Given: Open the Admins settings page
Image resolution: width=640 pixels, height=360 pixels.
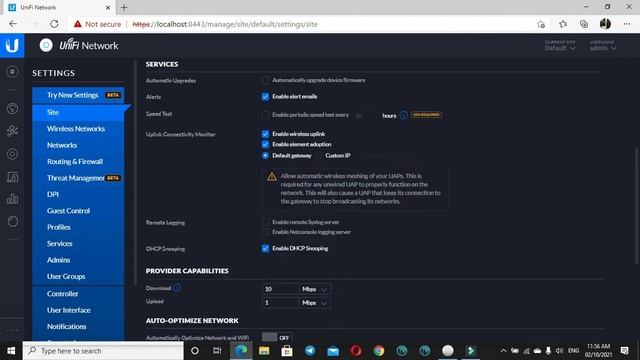Looking at the screenshot, I should click(78, 260).
